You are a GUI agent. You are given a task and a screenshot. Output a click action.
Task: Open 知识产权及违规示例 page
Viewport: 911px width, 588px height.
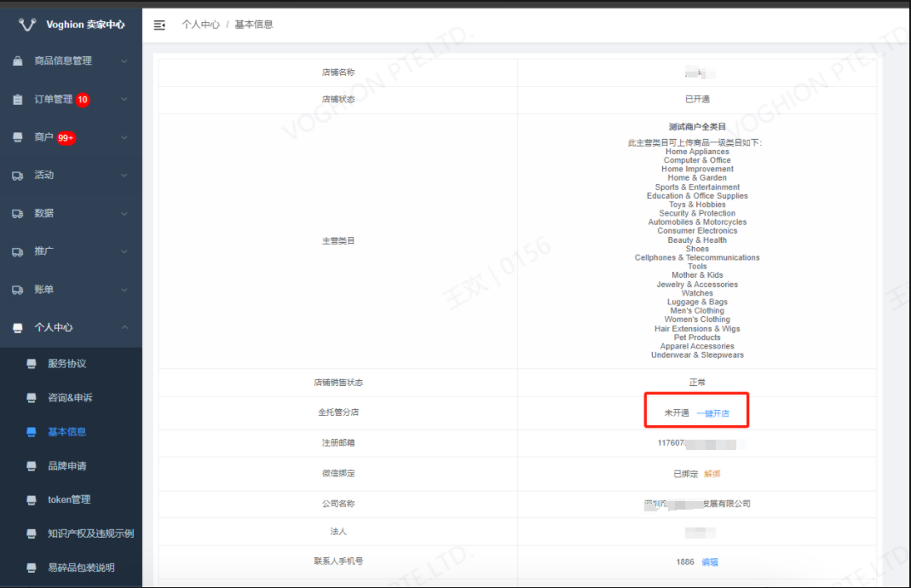[90, 533]
